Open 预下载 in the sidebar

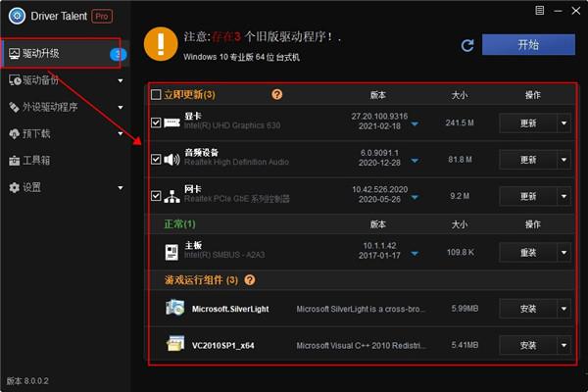coord(65,134)
